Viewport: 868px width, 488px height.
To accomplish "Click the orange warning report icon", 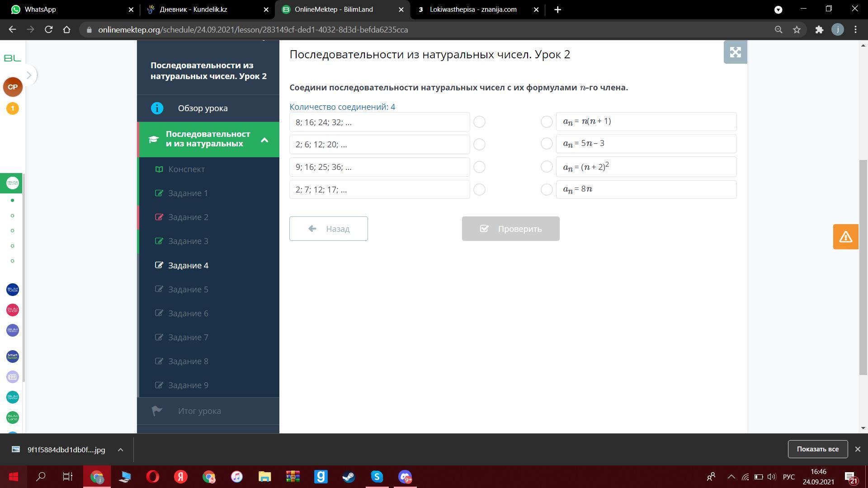I will coord(845,237).
